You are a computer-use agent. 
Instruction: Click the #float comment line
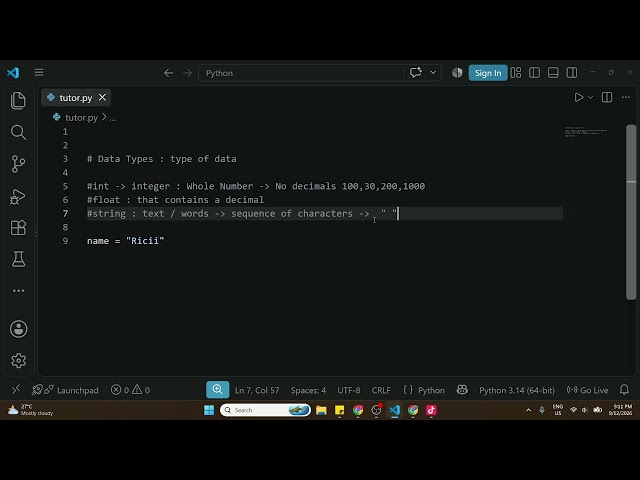click(x=175, y=200)
